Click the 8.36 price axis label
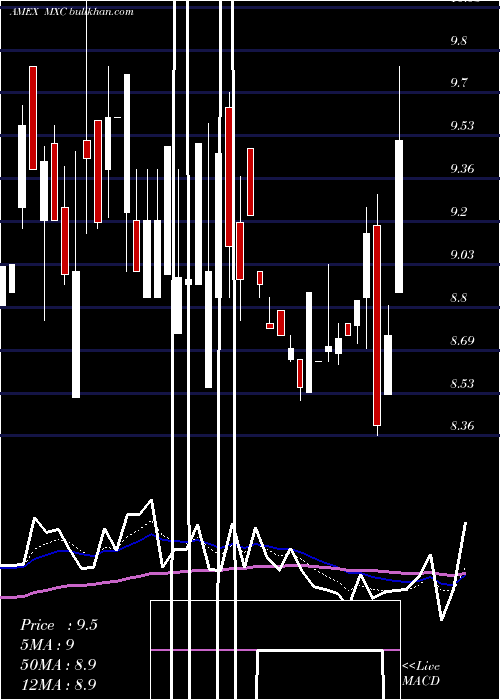500x700 pixels. point(462,426)
